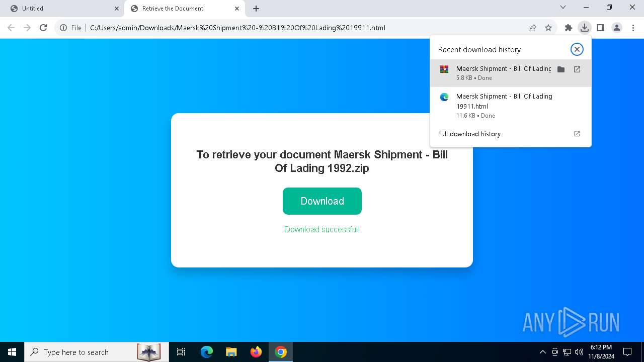Viewport: 644px width, 362px height.
Task: Launch Microsoft Edge from the taskbar
Action: coord(207,352)
